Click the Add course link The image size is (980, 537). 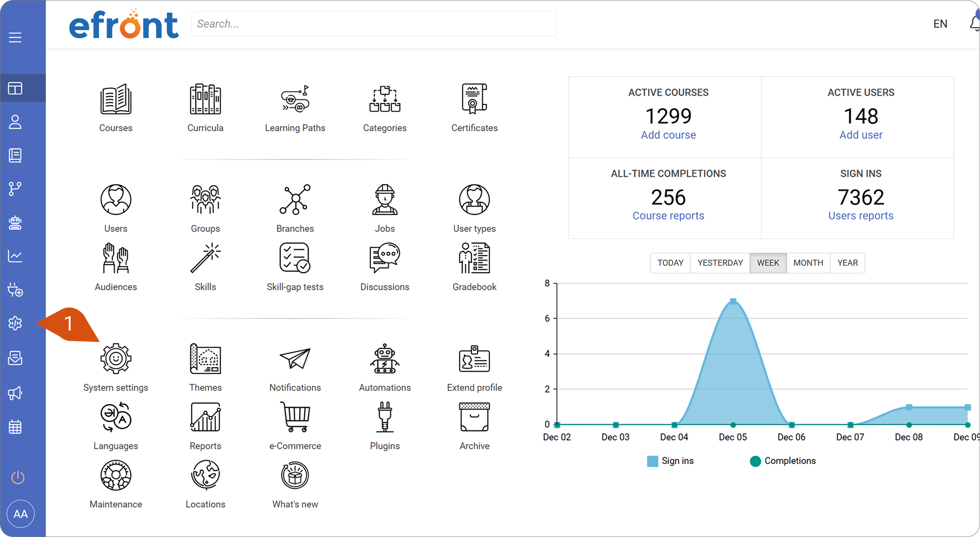(x=668, y=135)
